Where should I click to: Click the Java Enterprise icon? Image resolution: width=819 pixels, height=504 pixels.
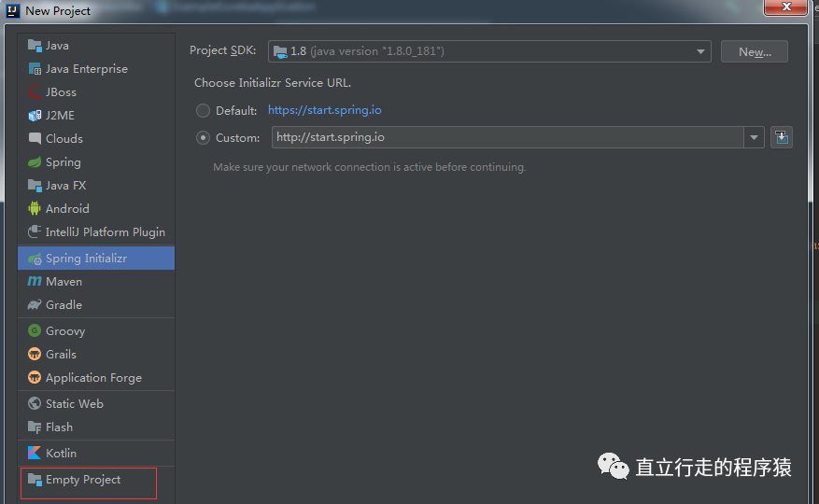tap(35, 69)
